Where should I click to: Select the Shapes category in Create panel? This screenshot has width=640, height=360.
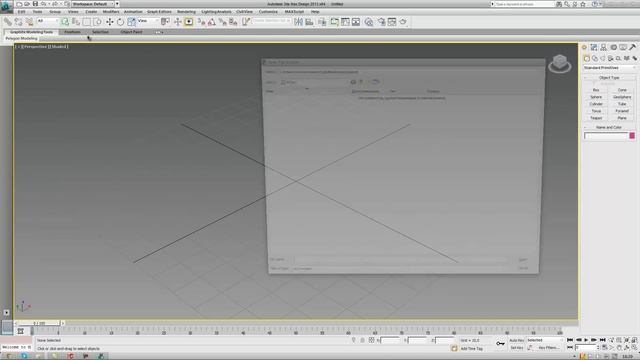click(x=595, y=58)
